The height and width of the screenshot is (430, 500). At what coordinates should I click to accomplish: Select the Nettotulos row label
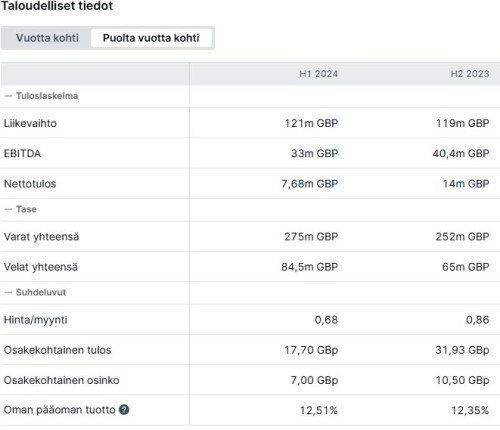point(30,184)
